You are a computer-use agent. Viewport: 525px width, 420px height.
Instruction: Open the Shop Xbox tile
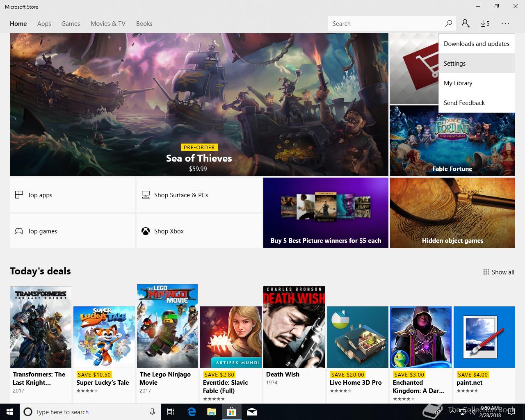click(x=199, y=231)
